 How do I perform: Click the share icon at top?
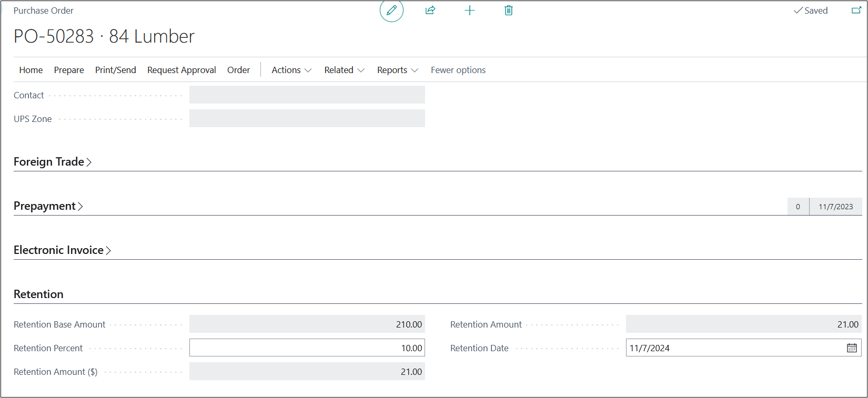click(430, 11)
